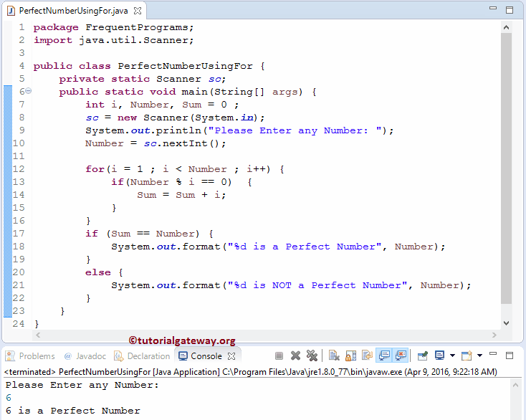The image size is (526, 420).
Task: Click the terminated launch description line
Action: click(x=251, y=372)
